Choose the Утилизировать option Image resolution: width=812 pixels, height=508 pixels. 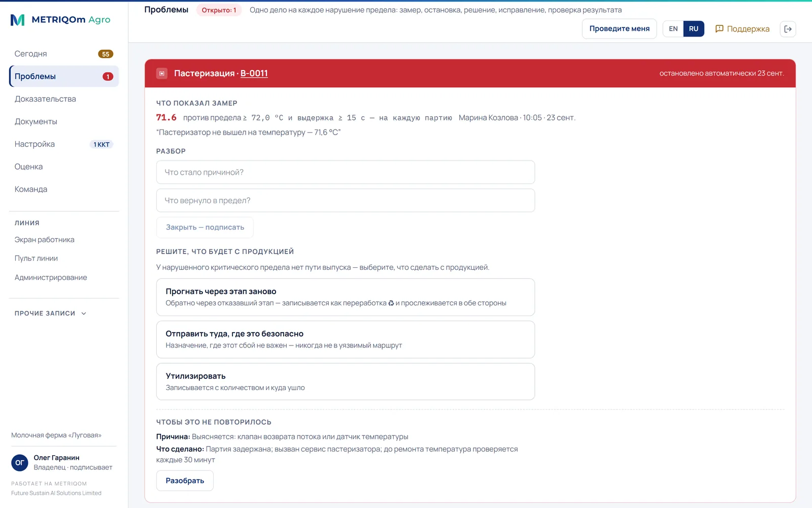(346, 382)
